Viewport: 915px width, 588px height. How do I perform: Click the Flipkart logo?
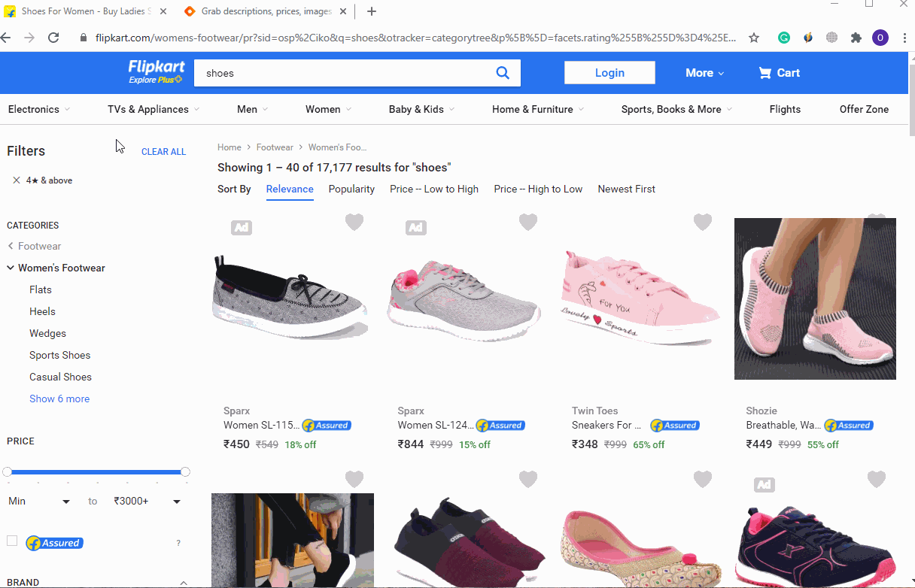(x=157, y=72)
